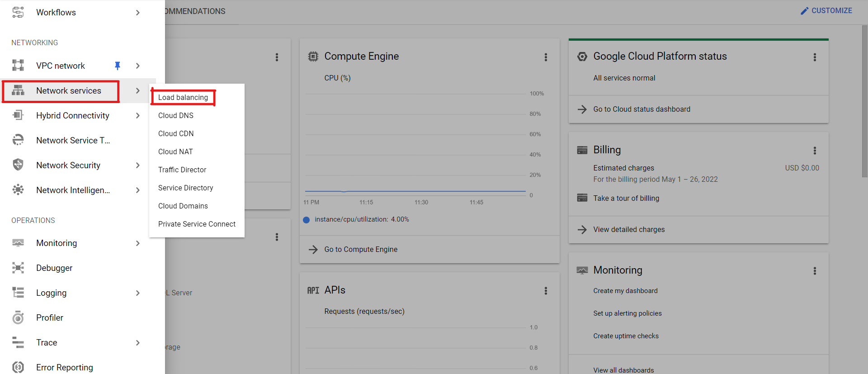Select Cloud DNS from submenu

[197, 115]
